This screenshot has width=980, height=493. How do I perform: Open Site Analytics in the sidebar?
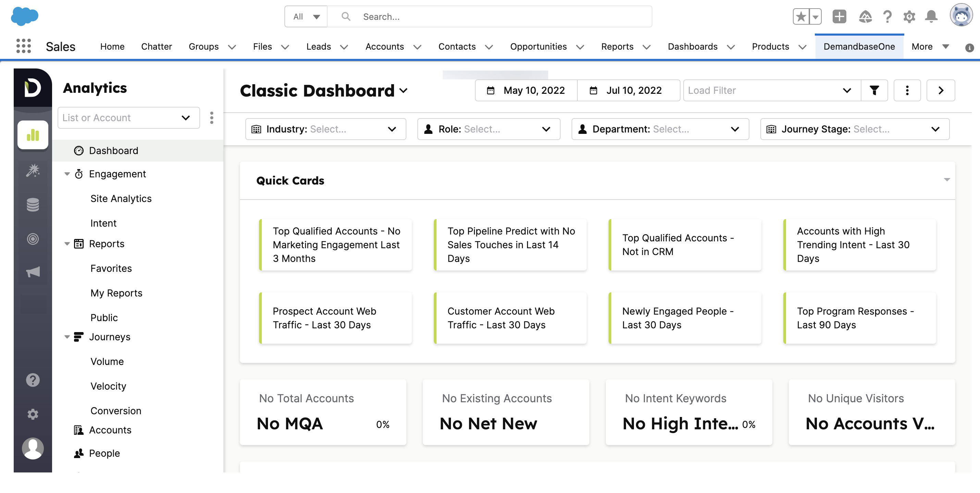121,199
